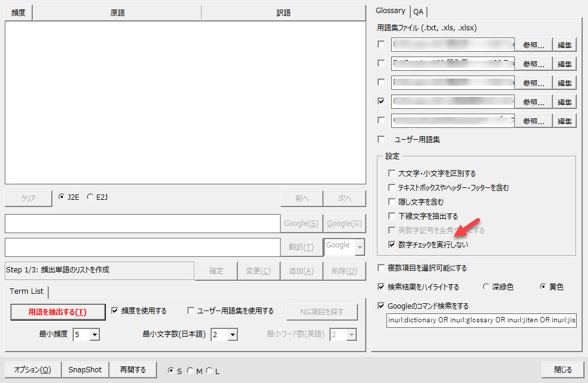Uncheck 数字チェックを実行しない option
Screen dimensions: 588x383
[x=392, y=244]
